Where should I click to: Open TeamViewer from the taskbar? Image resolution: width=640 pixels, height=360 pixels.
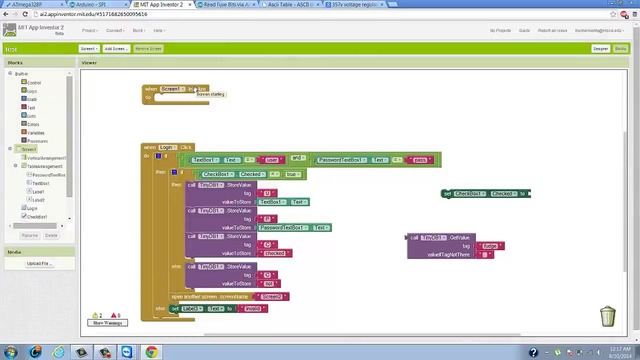coord(127,352)
